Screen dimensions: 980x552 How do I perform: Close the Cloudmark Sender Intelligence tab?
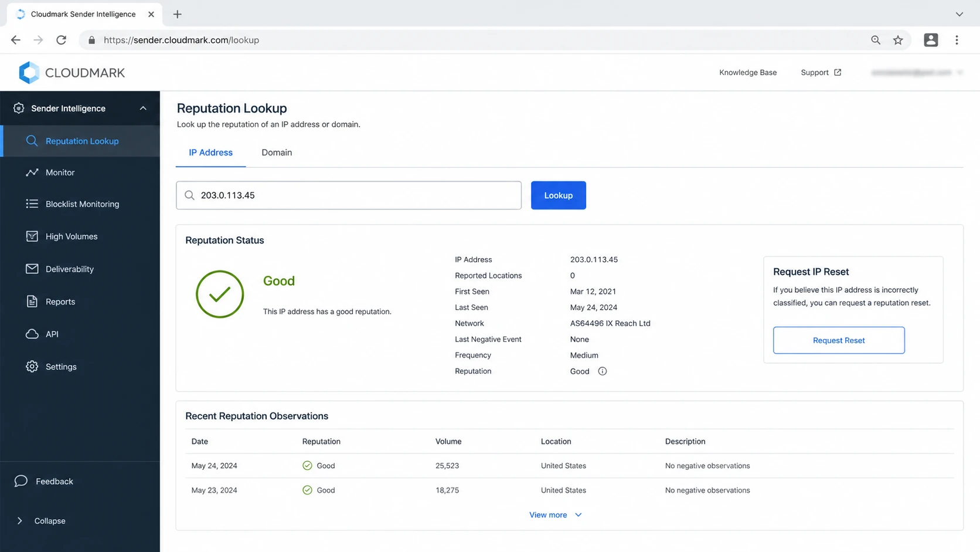click(151, 14)
